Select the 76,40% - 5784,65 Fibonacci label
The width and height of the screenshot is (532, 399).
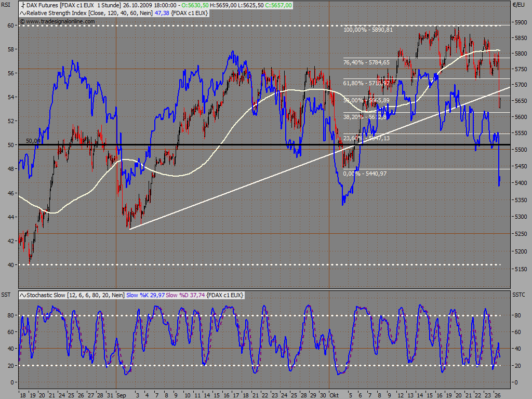tap(366, 62)
